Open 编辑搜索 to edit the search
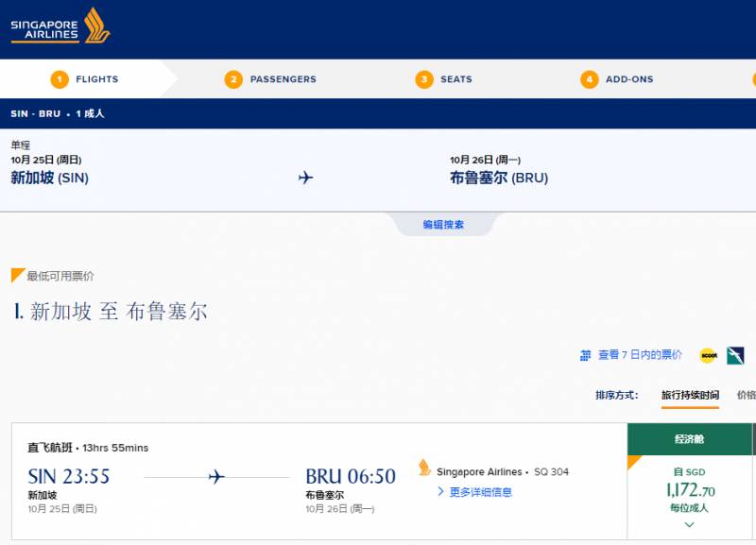This screenshot has height=545, width=756. (x=443, y=225)
